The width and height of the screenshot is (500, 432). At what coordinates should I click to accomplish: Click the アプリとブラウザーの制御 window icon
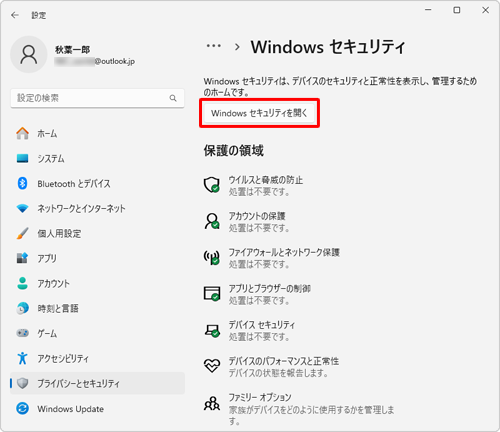coord(212,294)
